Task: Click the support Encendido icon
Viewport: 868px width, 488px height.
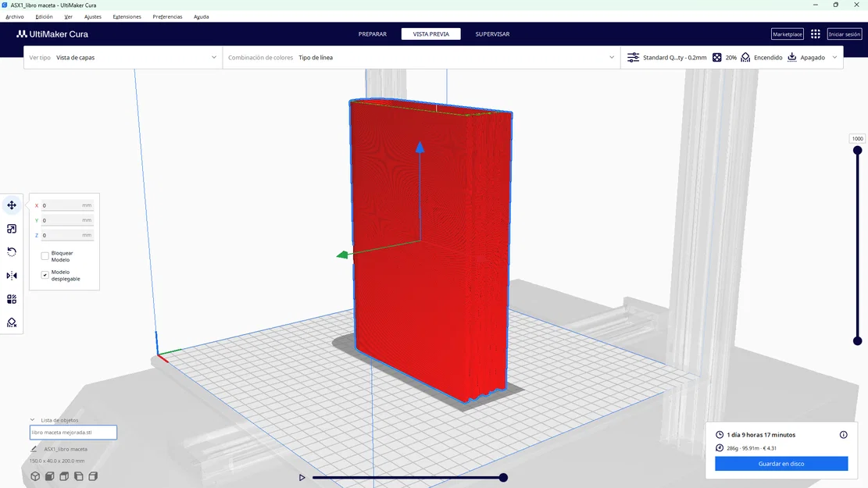Action: [x=745, y=58]
